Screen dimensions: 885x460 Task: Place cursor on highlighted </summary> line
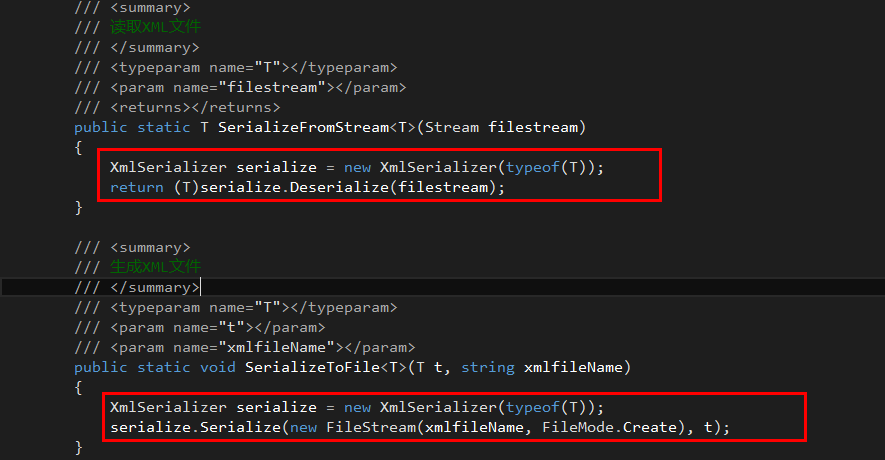tap(137, 287)
